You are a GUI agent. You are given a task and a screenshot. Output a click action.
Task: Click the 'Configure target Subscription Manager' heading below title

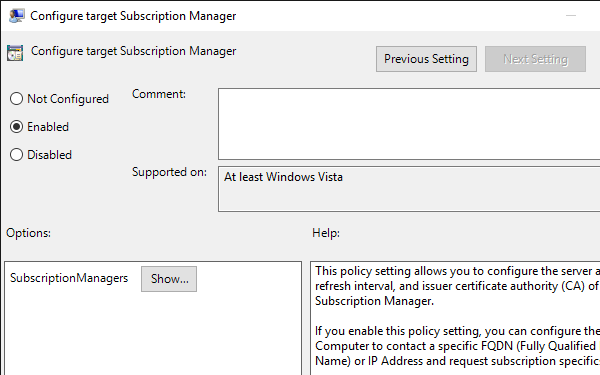click(x=134, y=51)
